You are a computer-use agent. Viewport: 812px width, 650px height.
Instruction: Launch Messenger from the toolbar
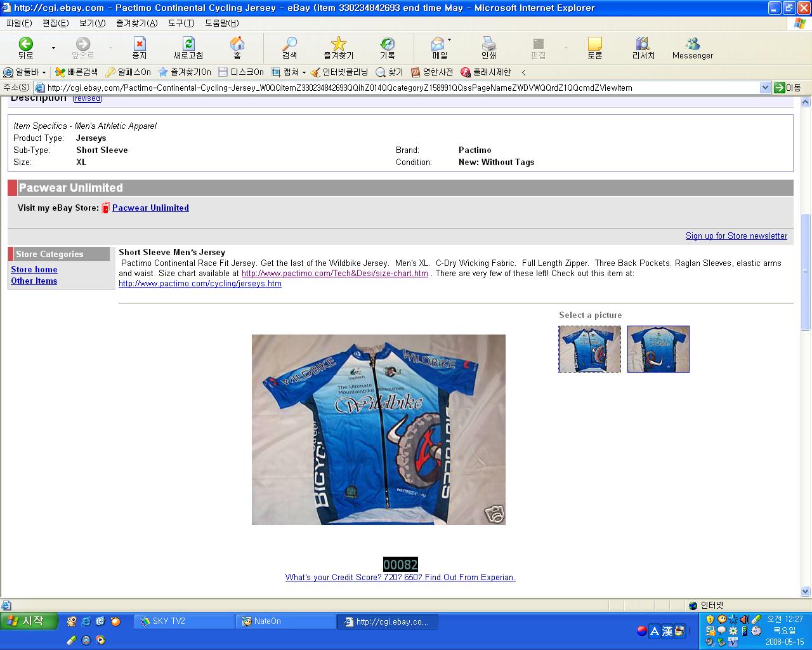[693, 48]
